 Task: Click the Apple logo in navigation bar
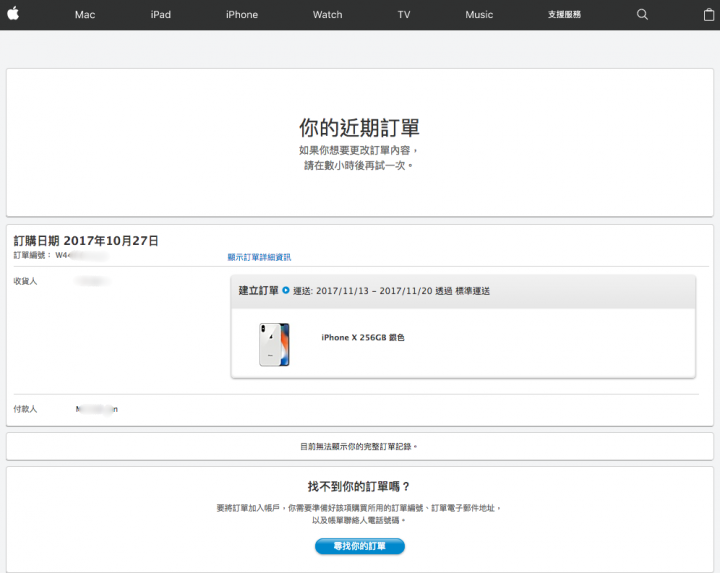13,14
